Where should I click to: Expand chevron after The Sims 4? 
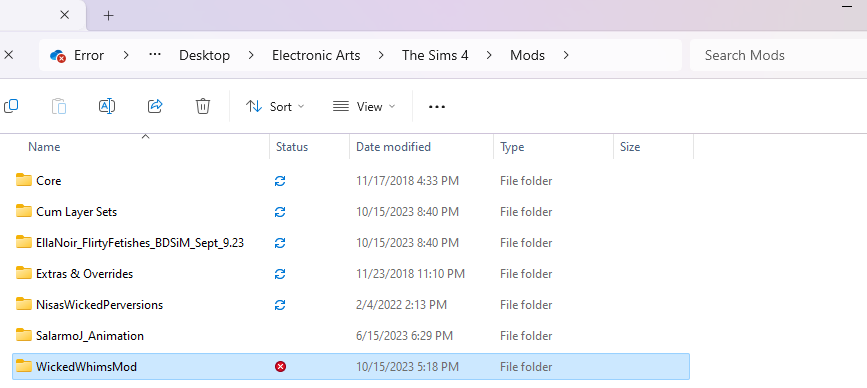(x=489, y=55)
